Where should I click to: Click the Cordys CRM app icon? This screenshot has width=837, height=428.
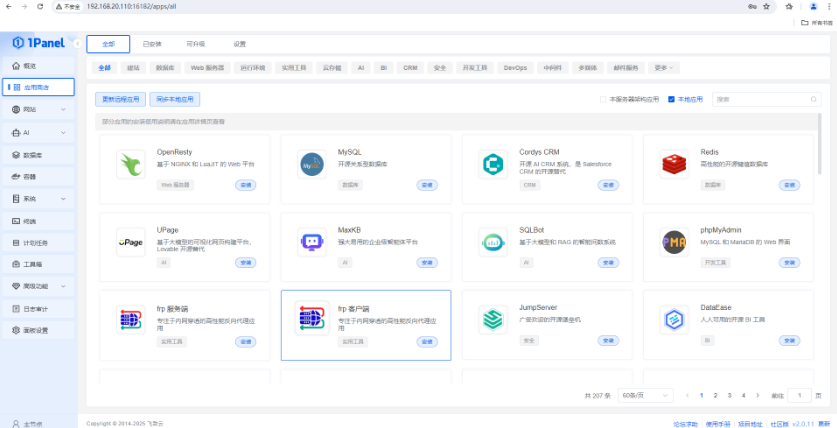492,165
